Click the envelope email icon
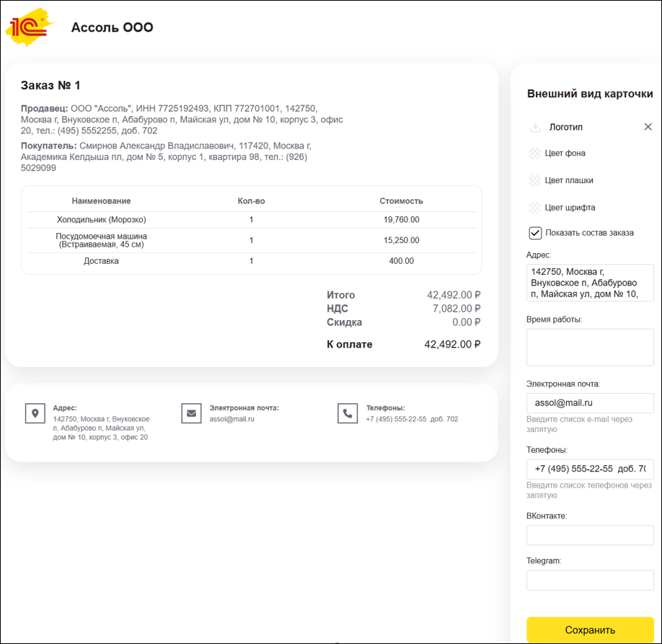 tap(191, 413)
